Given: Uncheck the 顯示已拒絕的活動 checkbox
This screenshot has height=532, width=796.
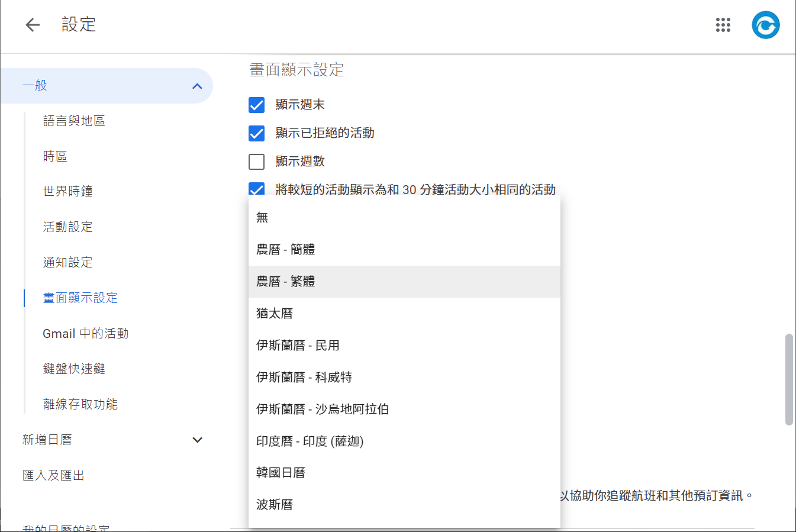Looking at the screenshot, I should coord(256,133).
